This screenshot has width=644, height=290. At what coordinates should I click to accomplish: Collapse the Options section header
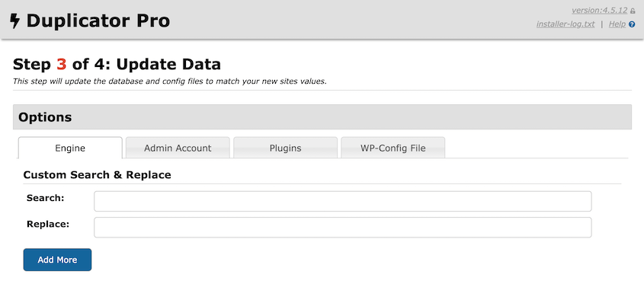[322, 117]
